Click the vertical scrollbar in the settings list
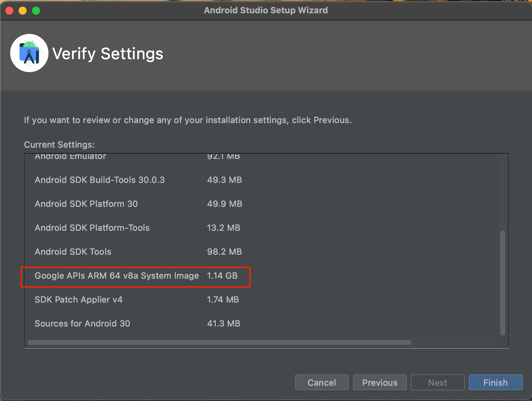532x401 pixels. [x=503, y=283]
